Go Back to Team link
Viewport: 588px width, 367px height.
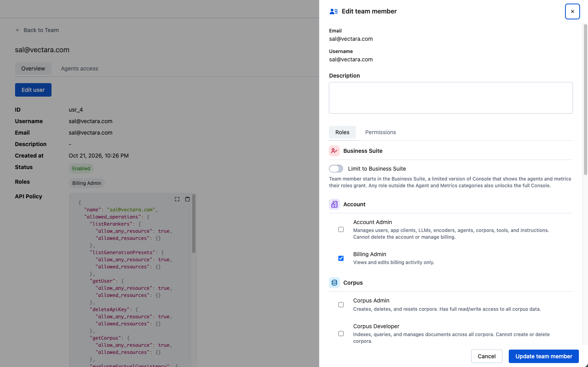coord(37,30)
